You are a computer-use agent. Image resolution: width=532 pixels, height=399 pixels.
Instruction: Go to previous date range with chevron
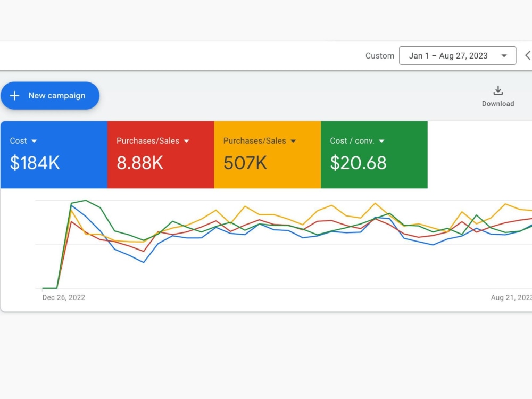528,55
